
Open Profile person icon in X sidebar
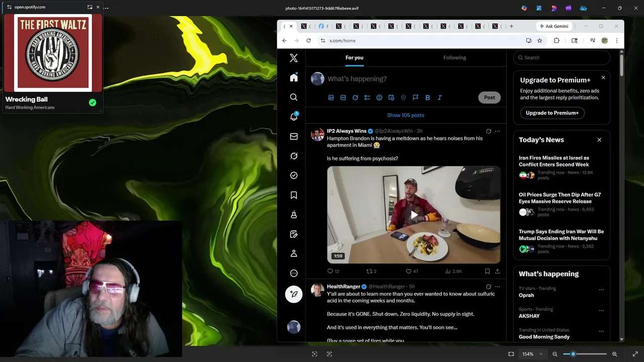pos(294,253)
